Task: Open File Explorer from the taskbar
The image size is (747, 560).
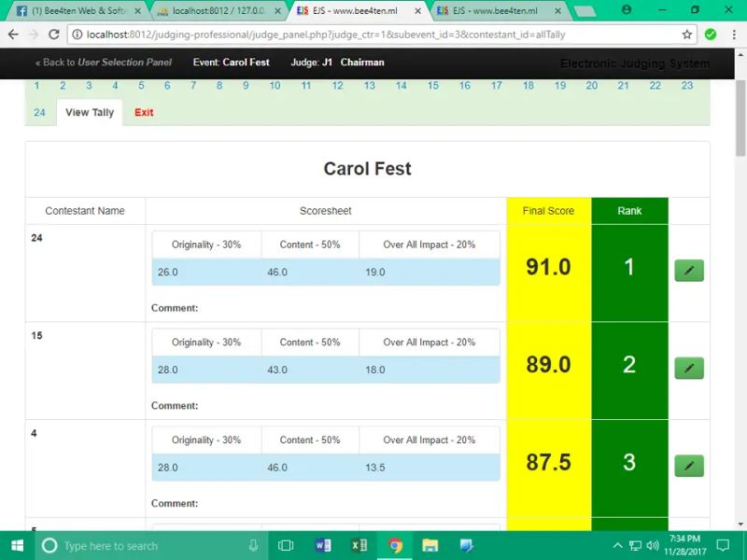Action: (430, 543)
